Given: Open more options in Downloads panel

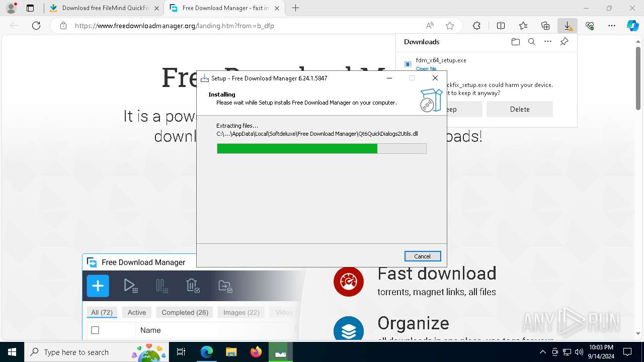Looking at the screenshot, I should click(548, 42).
